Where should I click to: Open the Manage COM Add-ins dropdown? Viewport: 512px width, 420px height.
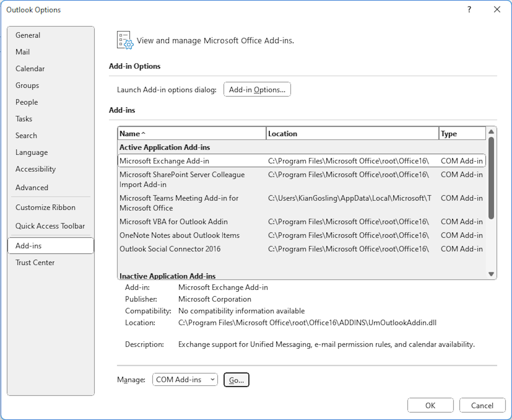[185, 380]
